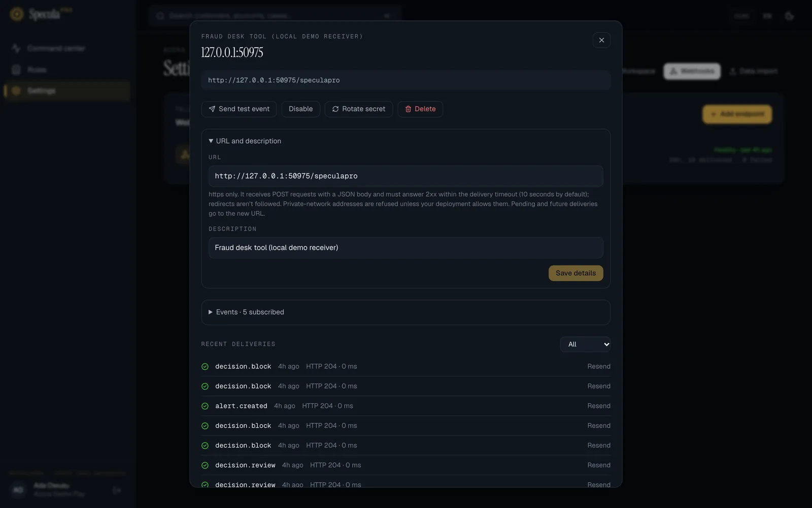The width and height of the screenshot is (812, 508).
Task: Select the alert.created event name
Action: click(x=241, y=406)
